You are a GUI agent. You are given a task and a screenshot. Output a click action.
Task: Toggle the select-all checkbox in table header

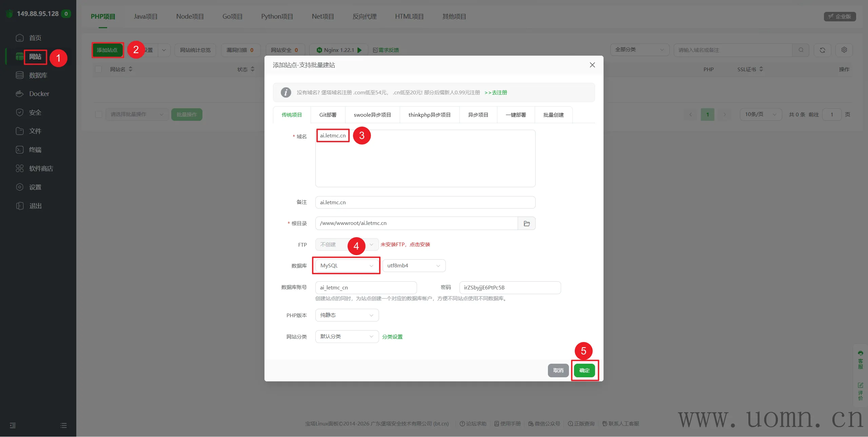click(x=99, y=69)
